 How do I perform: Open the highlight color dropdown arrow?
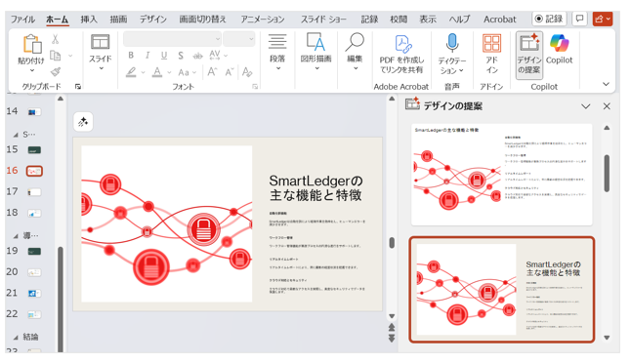click(143, 73)
